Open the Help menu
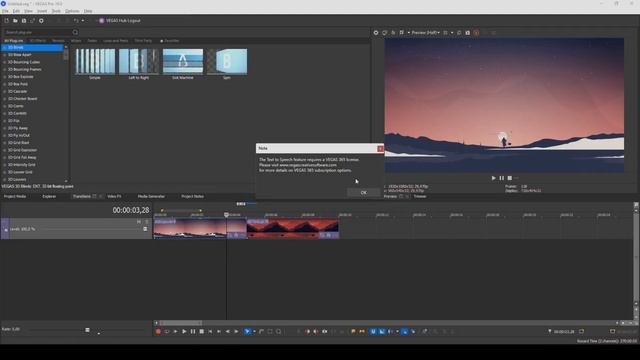The width and height of the screenshot is (640, 360). click(88, 11)
